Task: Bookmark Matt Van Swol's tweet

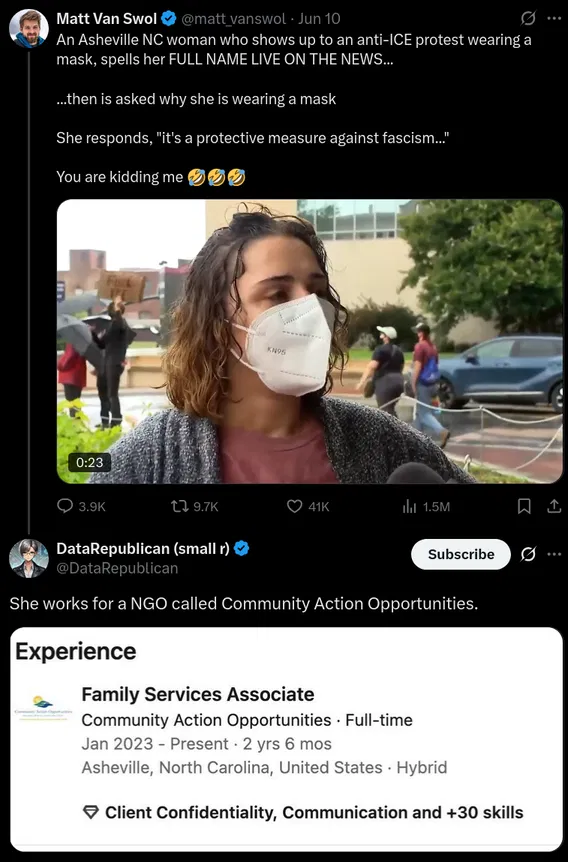Action: click(525, 506)
